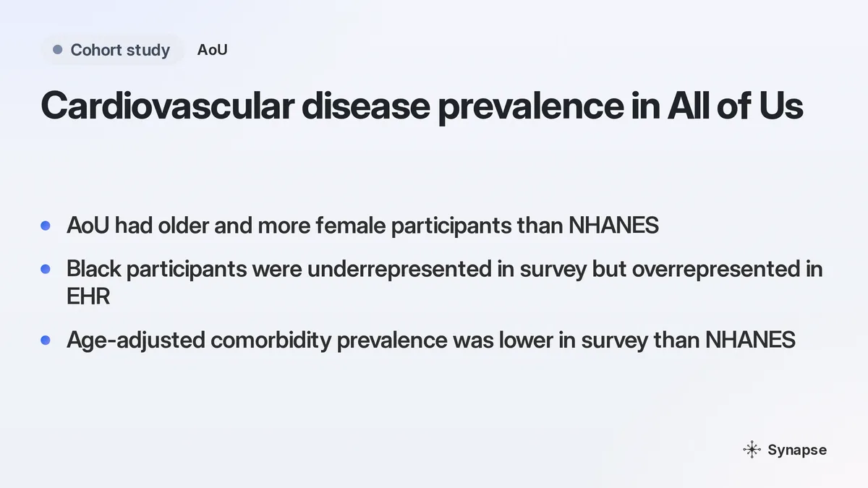The height and width of the screenshot is (488, 868).
Task: Click the age-adjusted comorbidity prevalence bullet
Action: pyautogui.click(x=431, y=340)
